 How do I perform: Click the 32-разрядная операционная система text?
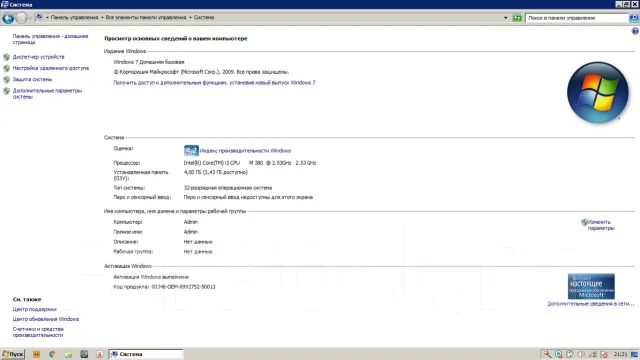click(228, 188)
